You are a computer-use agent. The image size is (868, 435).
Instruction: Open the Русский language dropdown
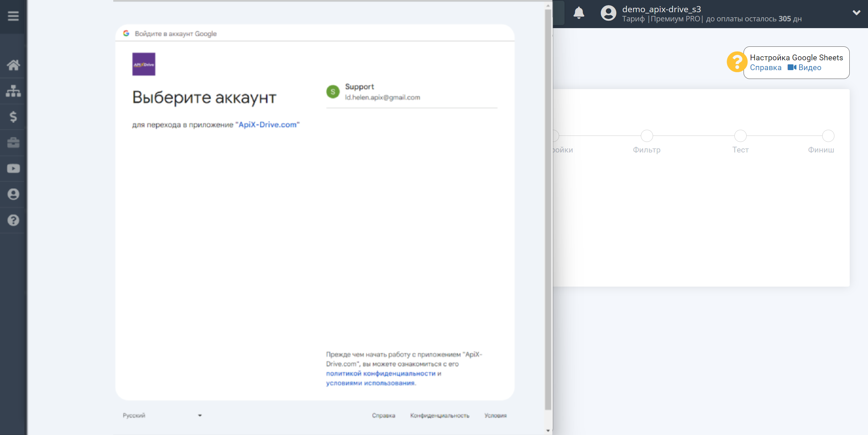(x=162, y=415)
